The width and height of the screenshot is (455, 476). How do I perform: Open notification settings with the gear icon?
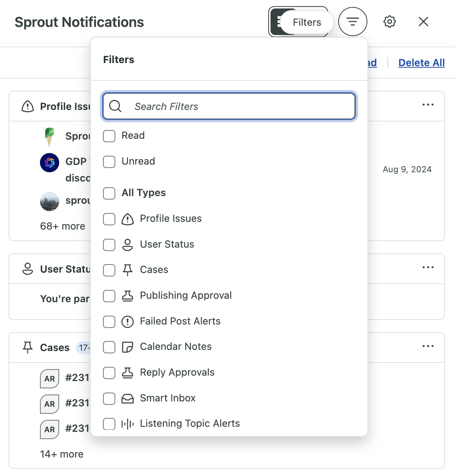(389, 22)
